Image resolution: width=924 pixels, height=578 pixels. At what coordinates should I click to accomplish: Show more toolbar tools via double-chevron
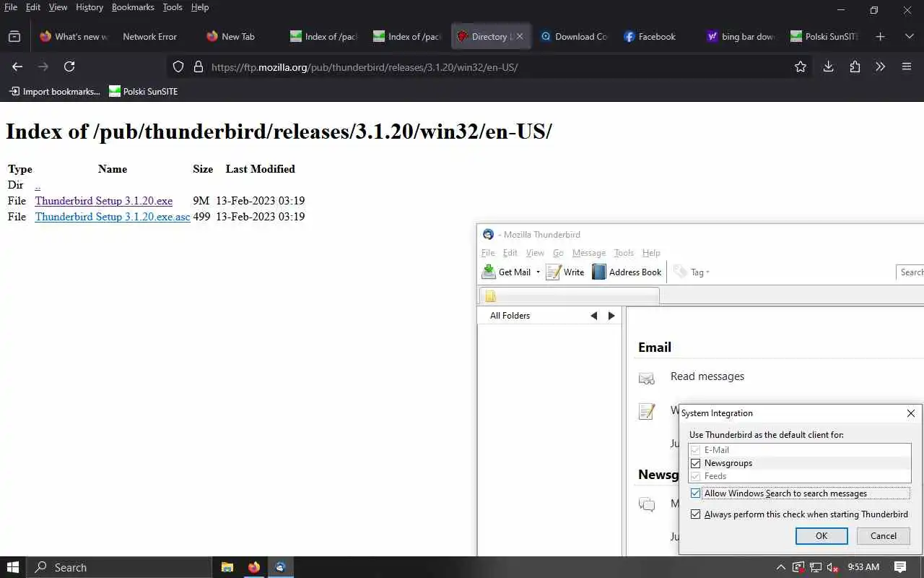coord(880,66)
